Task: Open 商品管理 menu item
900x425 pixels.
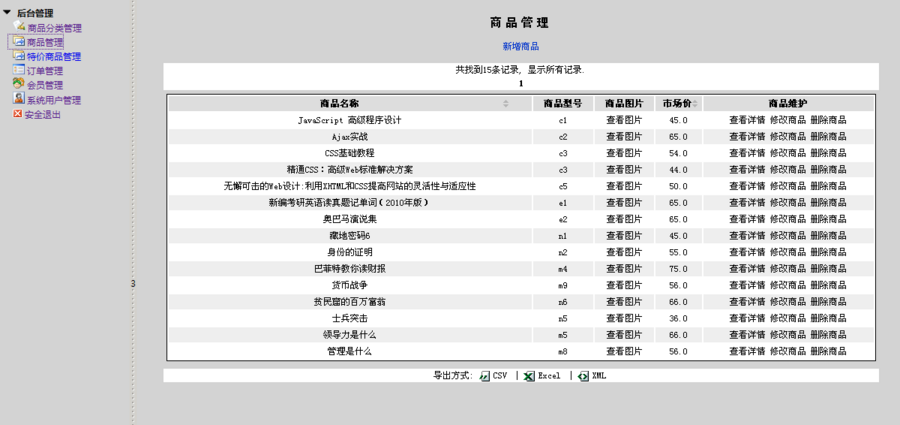Action: click(x=45, y=42)
